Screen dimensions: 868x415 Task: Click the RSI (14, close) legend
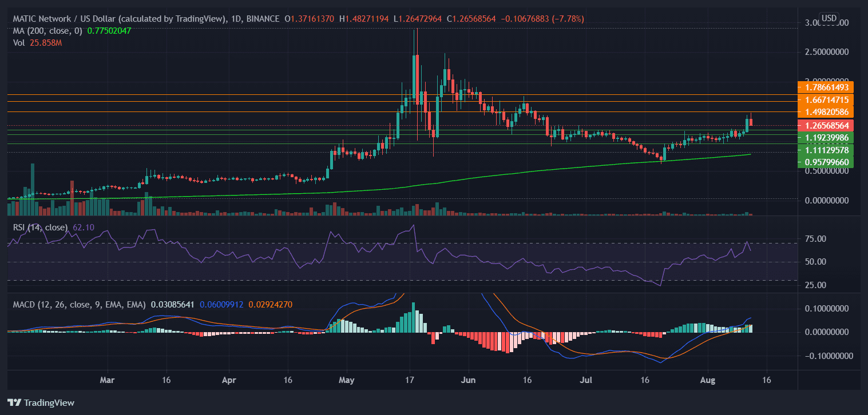39,228
